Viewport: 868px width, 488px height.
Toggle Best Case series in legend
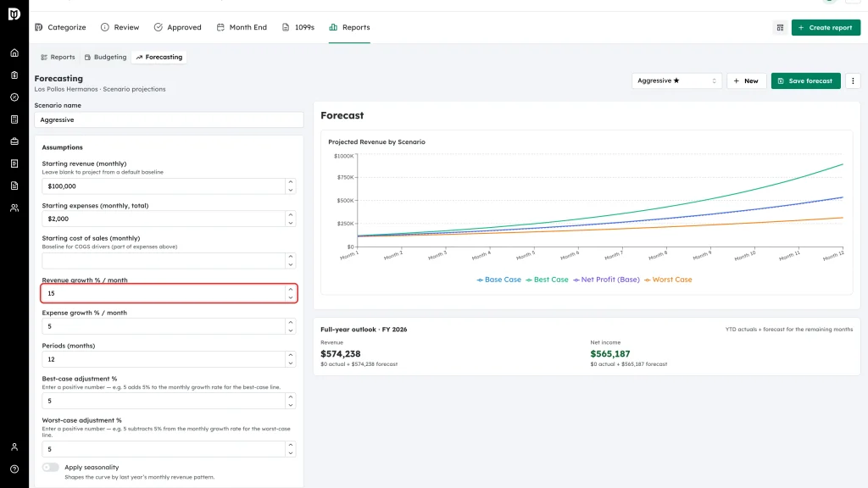pyautogui.click(x=547, y=280)
